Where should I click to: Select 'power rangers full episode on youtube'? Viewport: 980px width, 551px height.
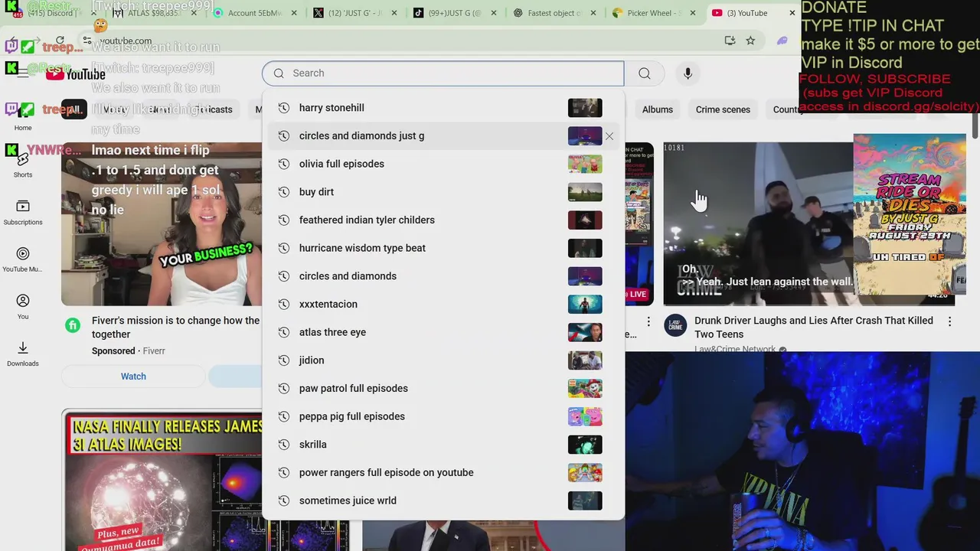[443, 472]
